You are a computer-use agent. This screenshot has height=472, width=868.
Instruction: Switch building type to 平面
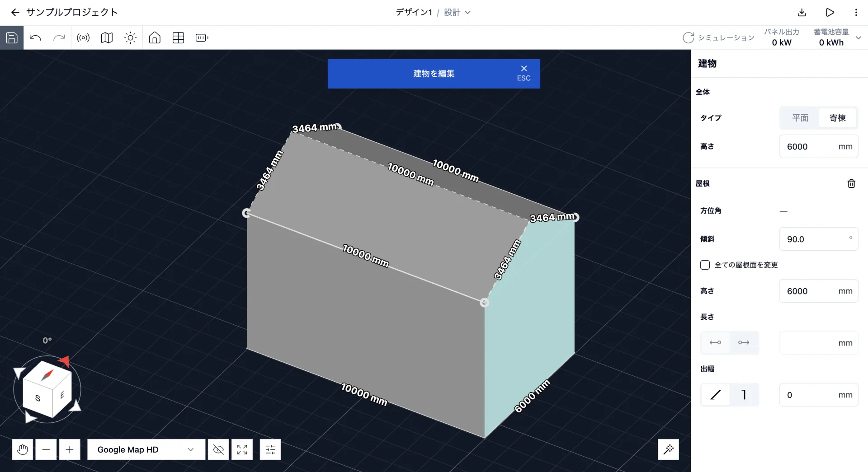point(800,118)
